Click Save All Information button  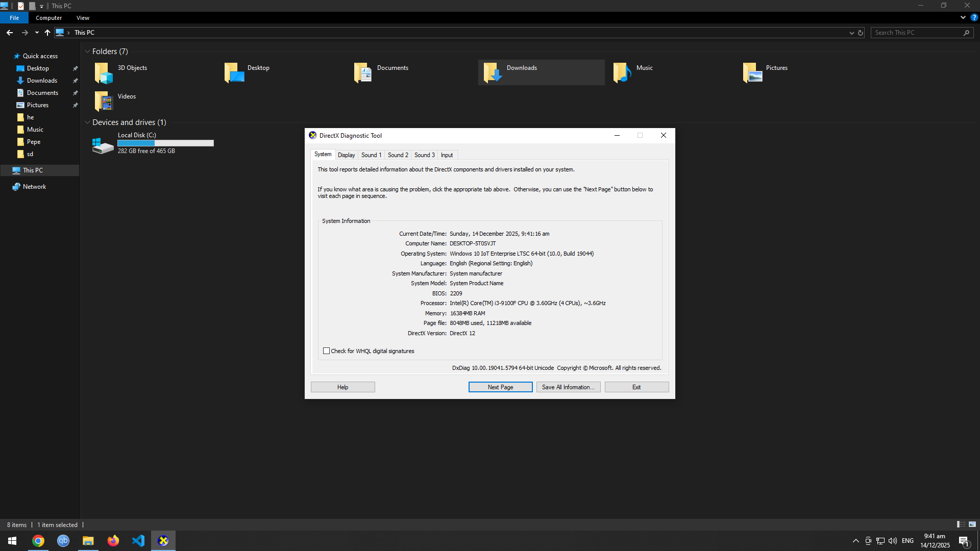[x=568, y=387]
